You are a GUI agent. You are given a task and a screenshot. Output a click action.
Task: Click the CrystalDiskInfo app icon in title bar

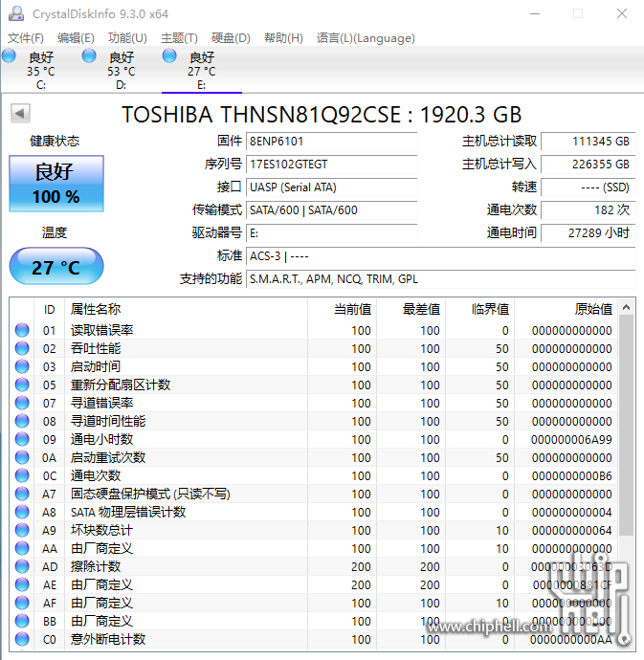coord(16,13)
